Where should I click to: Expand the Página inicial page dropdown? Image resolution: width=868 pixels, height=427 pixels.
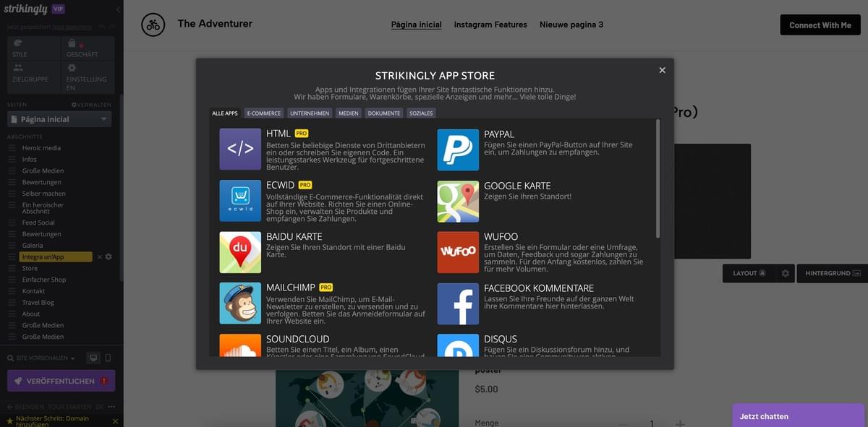coord(59,119)
